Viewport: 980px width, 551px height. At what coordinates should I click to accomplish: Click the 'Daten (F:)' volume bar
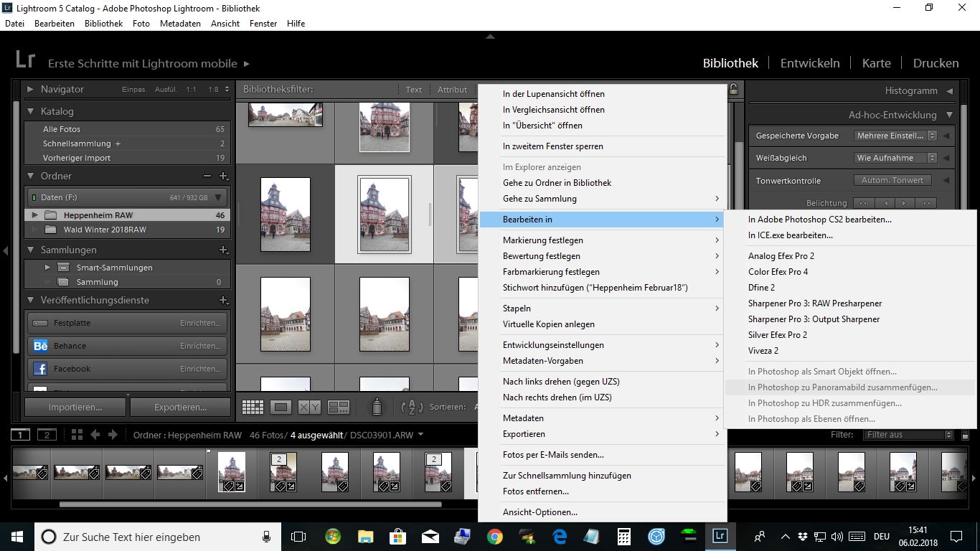pyautogui.click(x=128, y=197)
